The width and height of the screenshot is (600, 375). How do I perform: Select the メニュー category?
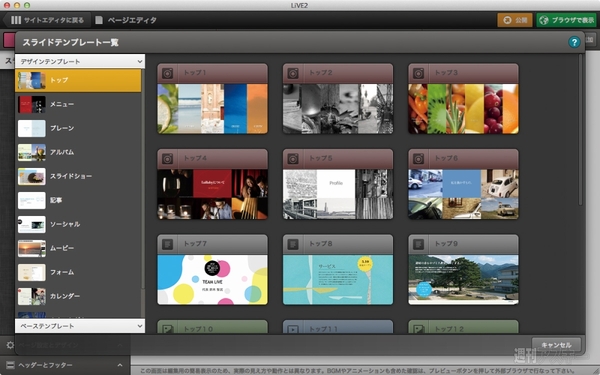pyautogui.click(x=78, y=104)
